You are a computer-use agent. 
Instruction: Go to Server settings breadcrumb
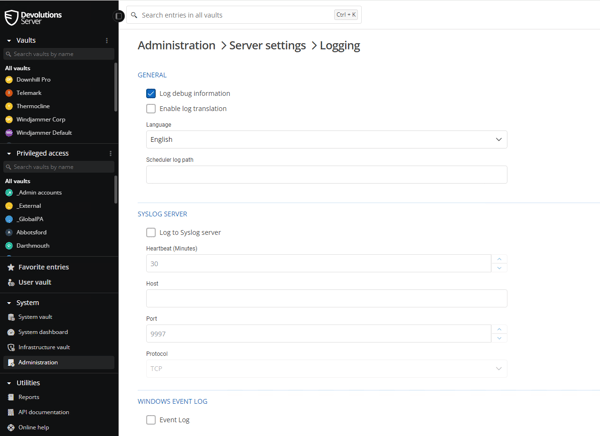[267, 46]
